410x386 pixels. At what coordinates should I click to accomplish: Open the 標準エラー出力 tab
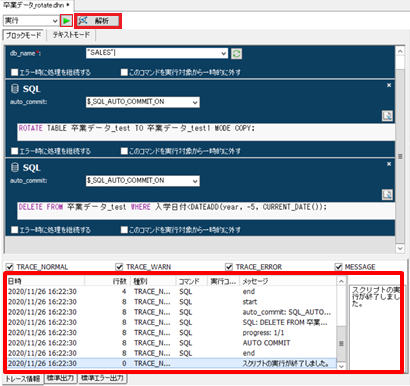coord(102,378)
